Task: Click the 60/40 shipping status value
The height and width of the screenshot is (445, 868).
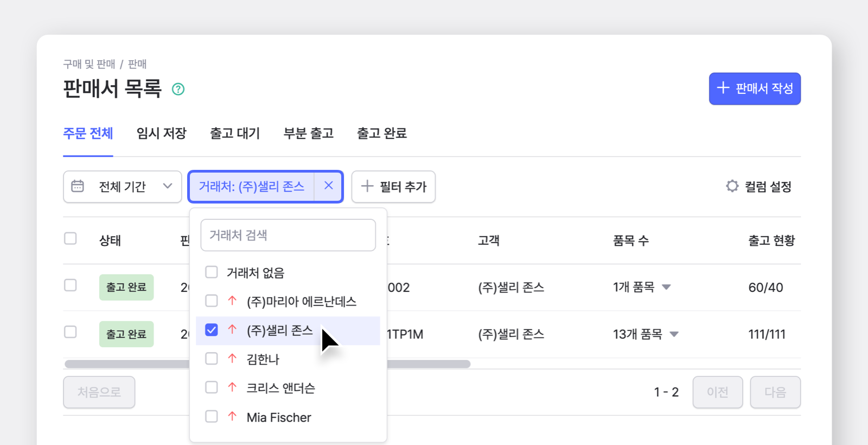Action: (765, 288)
